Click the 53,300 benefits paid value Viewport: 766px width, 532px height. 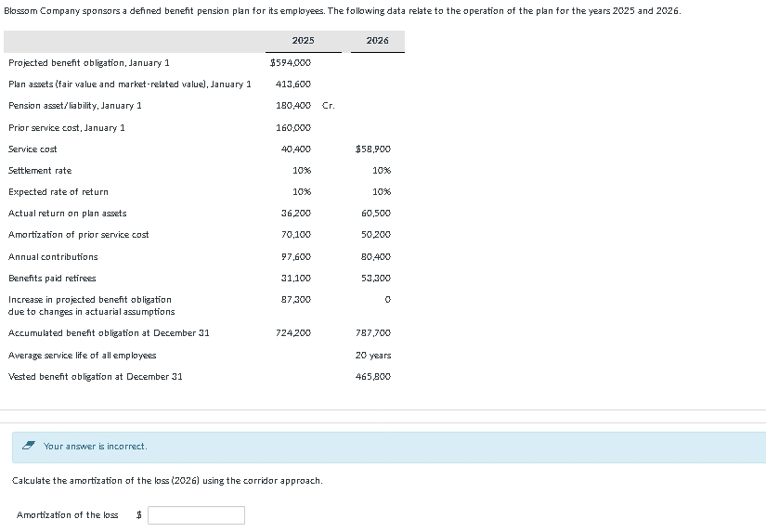pos(376,278)
